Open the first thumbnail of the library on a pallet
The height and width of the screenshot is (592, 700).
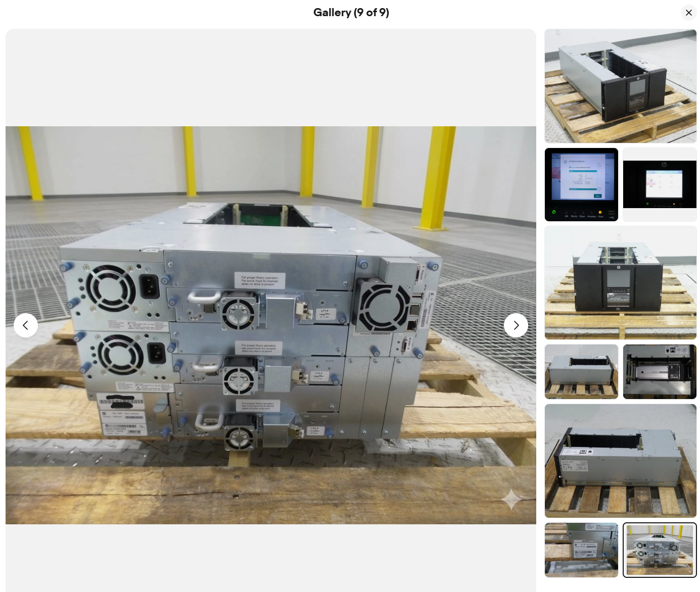click(x=621, y=86)
